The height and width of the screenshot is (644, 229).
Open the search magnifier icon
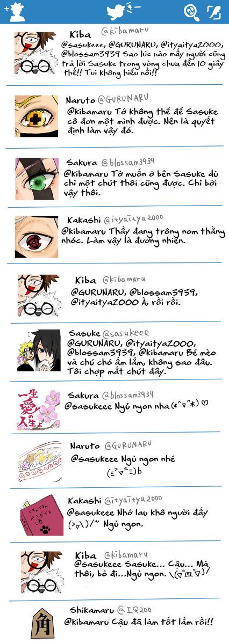click(191, 12)
